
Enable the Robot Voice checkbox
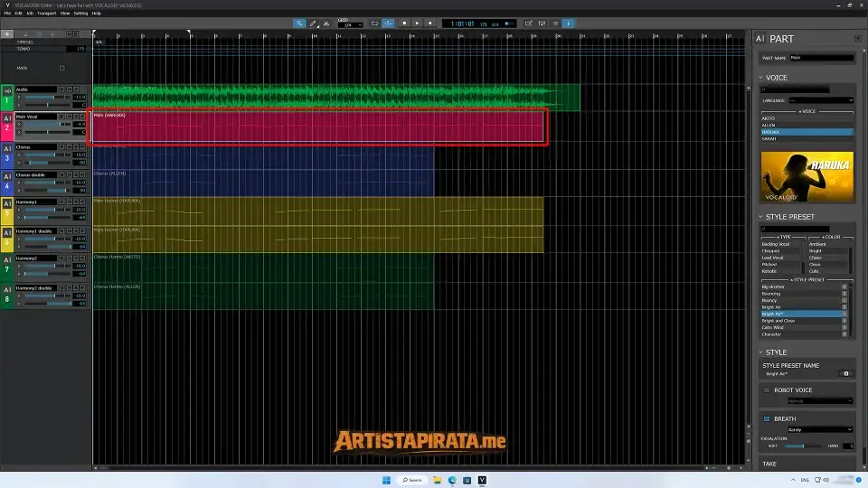click(x=767, y=389)
